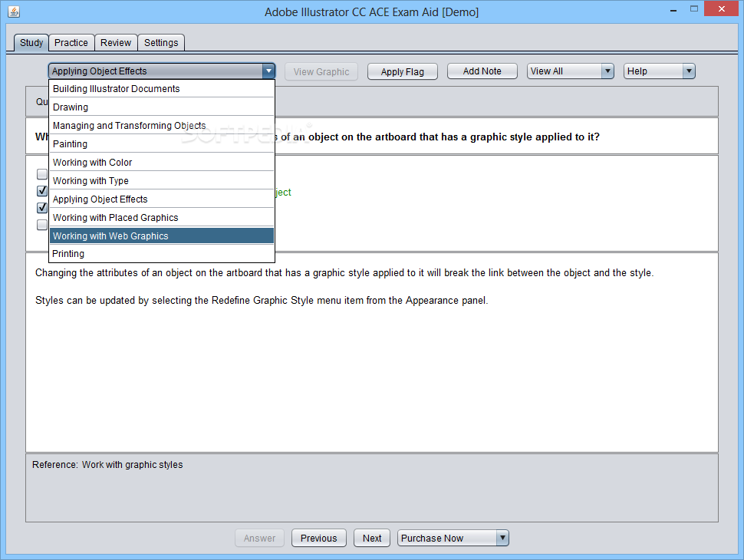This screenshot has height=560, width=744.
Task: Pick Working with Type topic
Action: click(x=162, y=181)
